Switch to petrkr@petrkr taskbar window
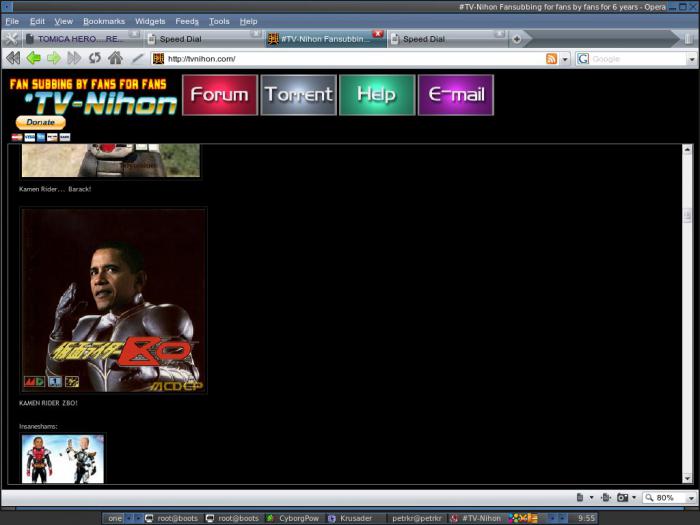This screenshot has height=525, width=700. point(416,518)
